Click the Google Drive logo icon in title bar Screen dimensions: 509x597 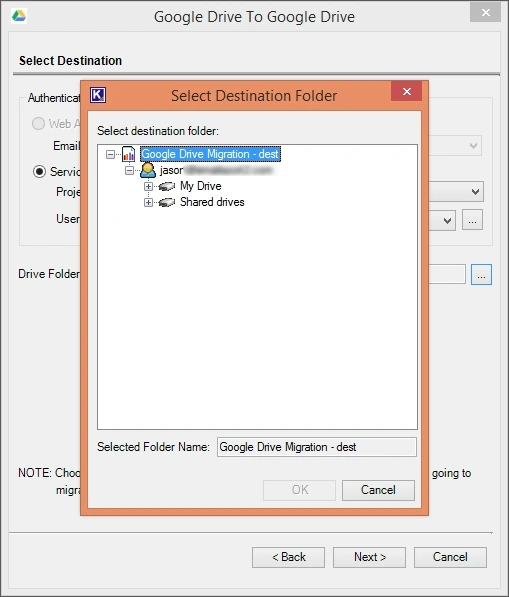point(19,16)
